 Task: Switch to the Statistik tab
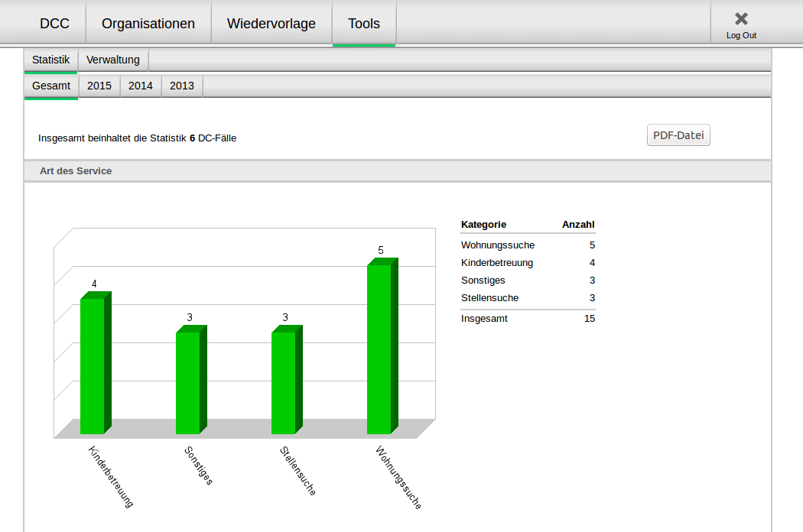50,60
